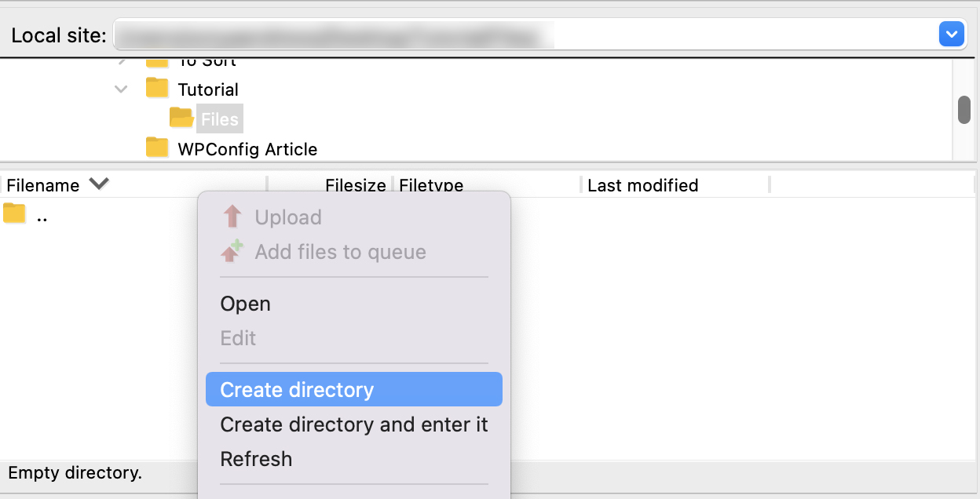Click the Tutorial folder icon
This screenshot has width=980, height=499.
click(155, 89)
